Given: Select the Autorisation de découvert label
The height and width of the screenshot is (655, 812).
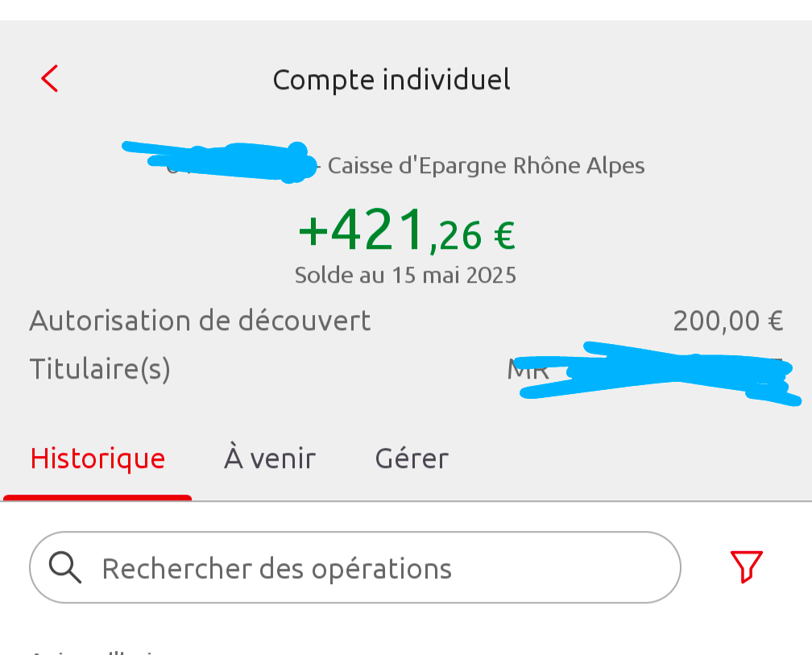Looking at the screenshot, I should coord(200,321).
